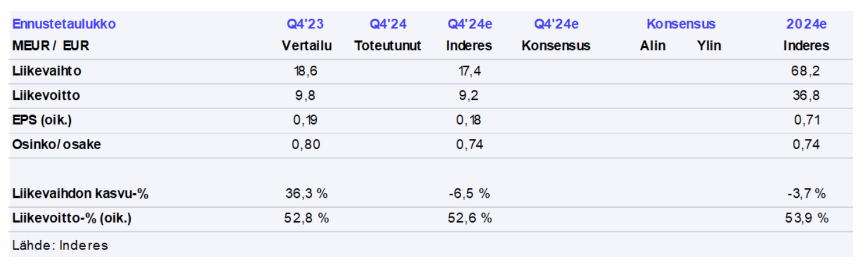The height and width of the screenshot is (270, 868).
Task: Select the 2024e column header
Action: (806, 24)
